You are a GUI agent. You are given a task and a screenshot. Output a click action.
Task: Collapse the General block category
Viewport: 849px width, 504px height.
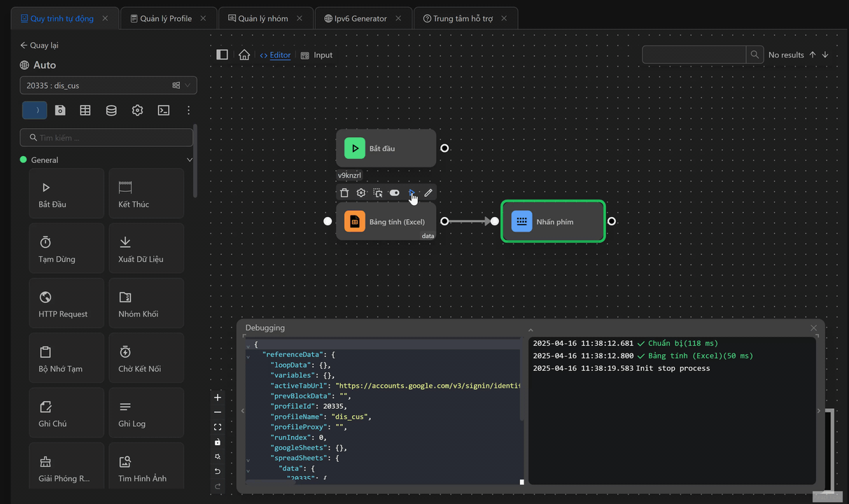(x=189, y=160)
